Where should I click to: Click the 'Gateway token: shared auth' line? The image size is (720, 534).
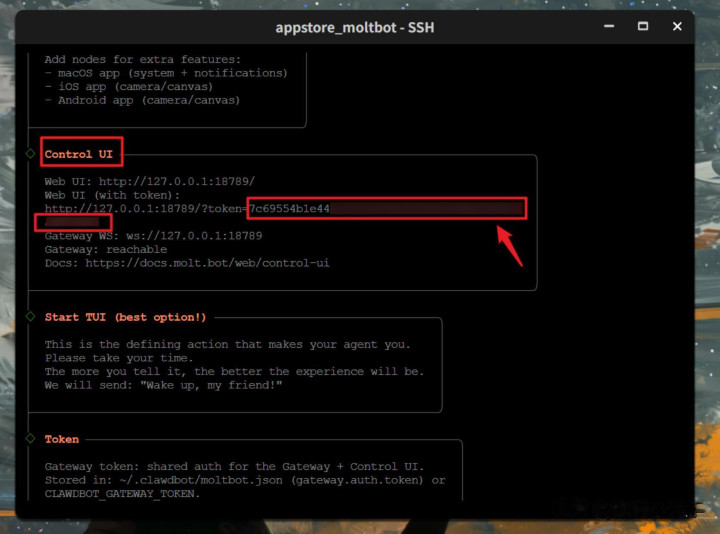click(234, 467)
